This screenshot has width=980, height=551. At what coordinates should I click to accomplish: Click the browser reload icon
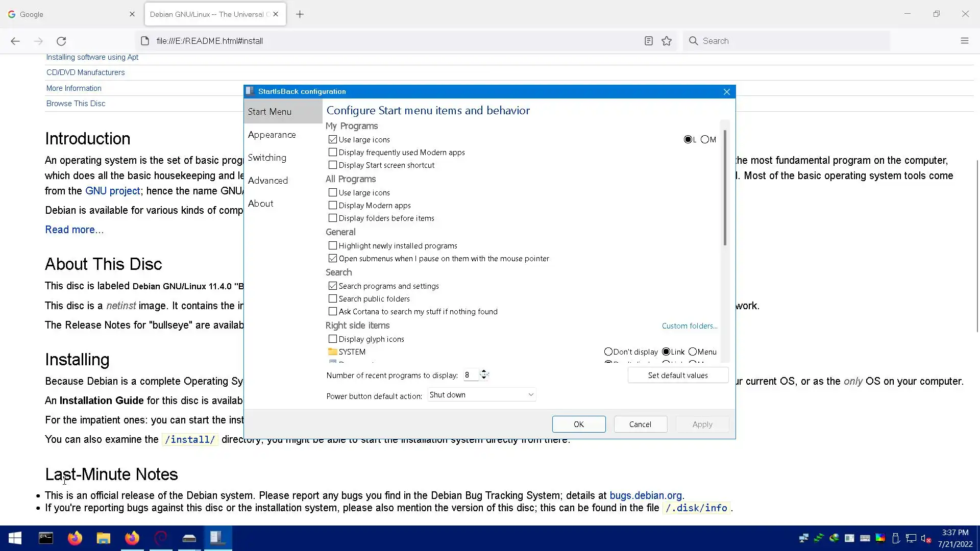point(61,41)
